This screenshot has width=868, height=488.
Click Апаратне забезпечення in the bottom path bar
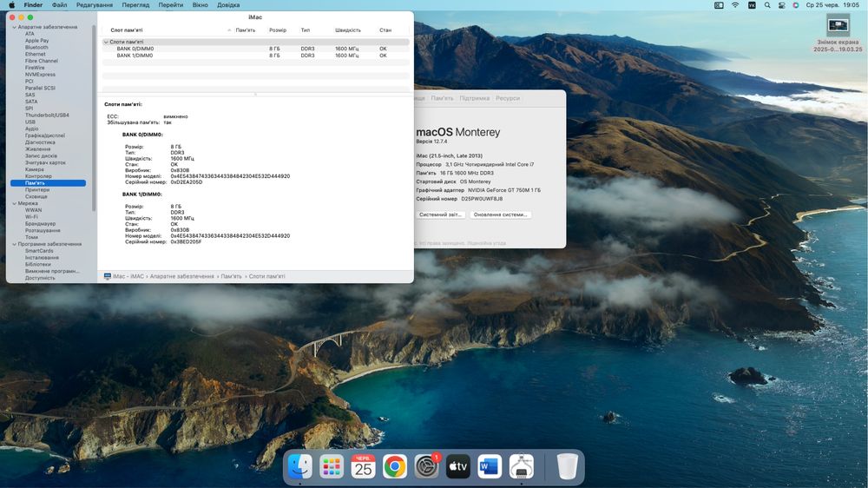[181, 276]
